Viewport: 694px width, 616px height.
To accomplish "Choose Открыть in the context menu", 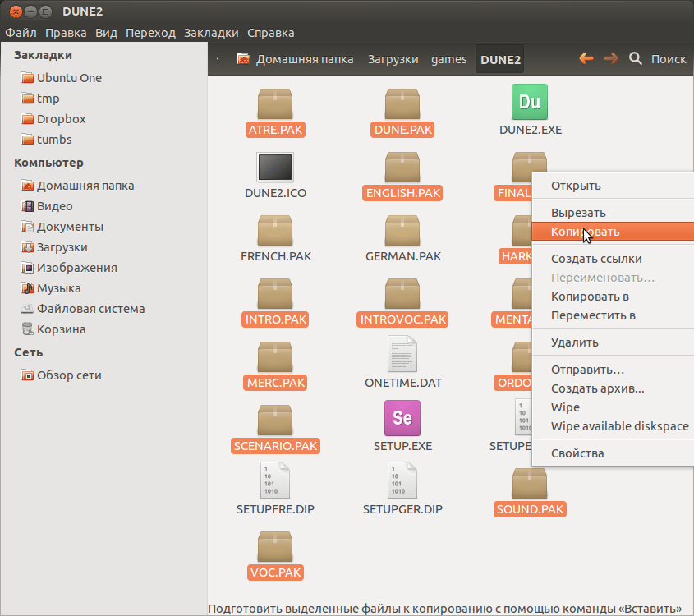I will (613, 186).
